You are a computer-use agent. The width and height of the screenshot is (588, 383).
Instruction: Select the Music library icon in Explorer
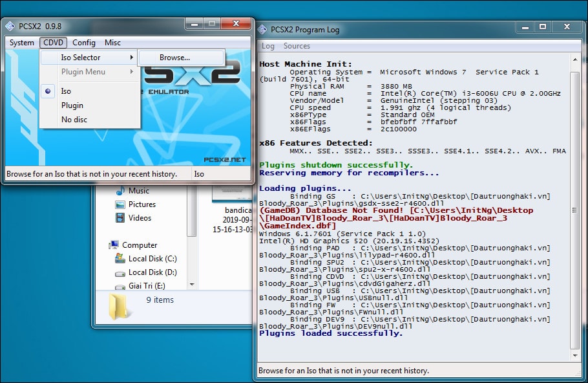[120, 191]
